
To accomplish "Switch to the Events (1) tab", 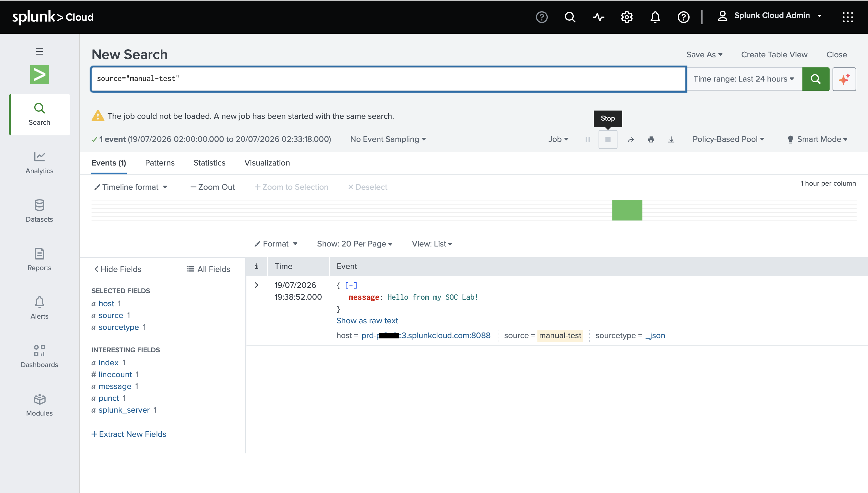I will (109, 163).
